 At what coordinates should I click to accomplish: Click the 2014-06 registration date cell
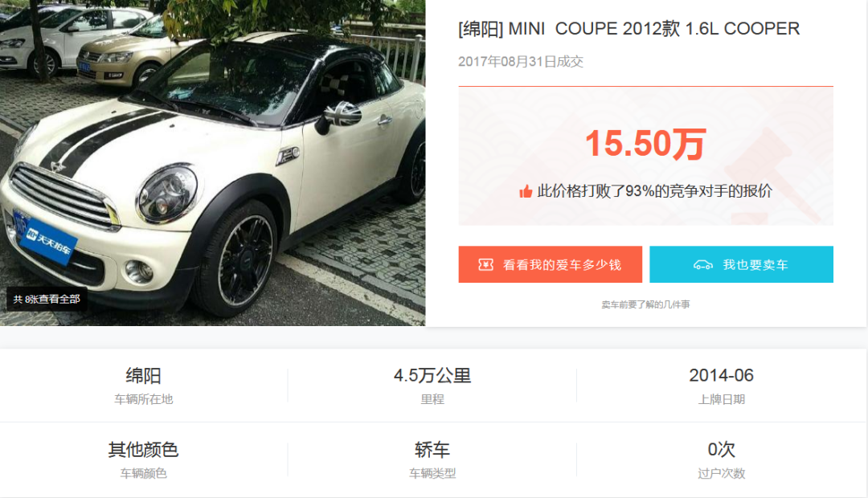point(721,385)
